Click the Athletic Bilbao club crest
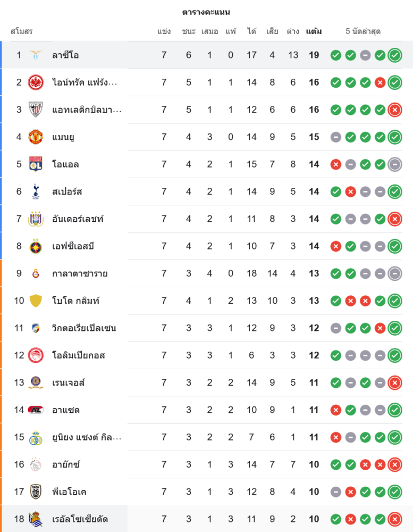The width and height of the screenshot is (413, 532). (x=36, y=110)
